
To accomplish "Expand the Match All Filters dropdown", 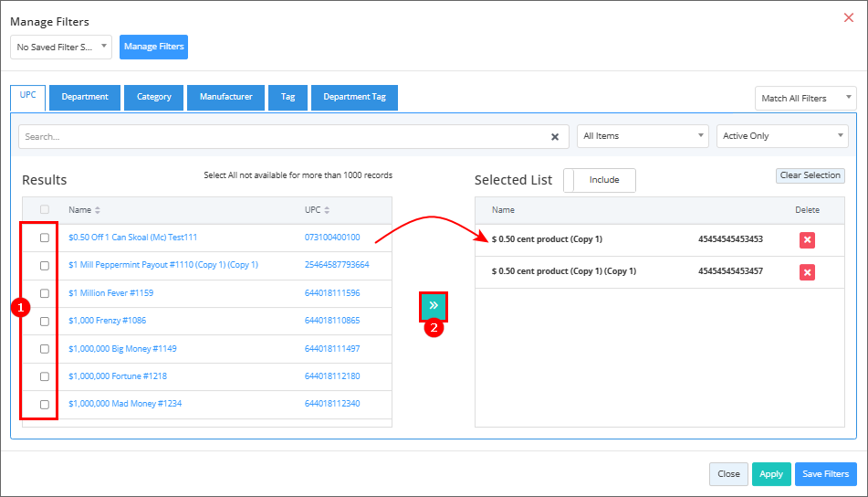I will pyautogui.click(x=805, y=99).
